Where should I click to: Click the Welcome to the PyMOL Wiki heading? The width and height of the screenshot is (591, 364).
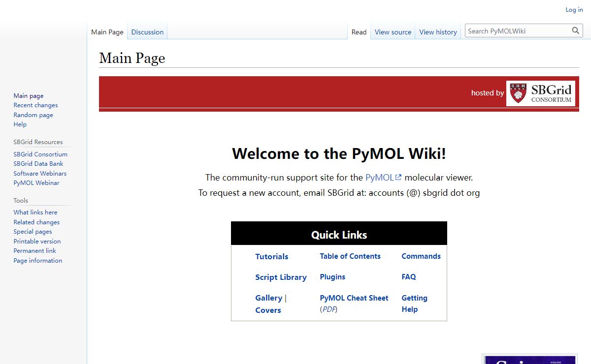click(339, 154)
